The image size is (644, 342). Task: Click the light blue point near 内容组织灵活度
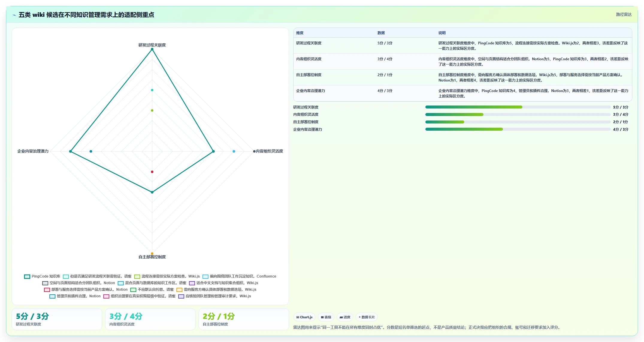(234, 151)
